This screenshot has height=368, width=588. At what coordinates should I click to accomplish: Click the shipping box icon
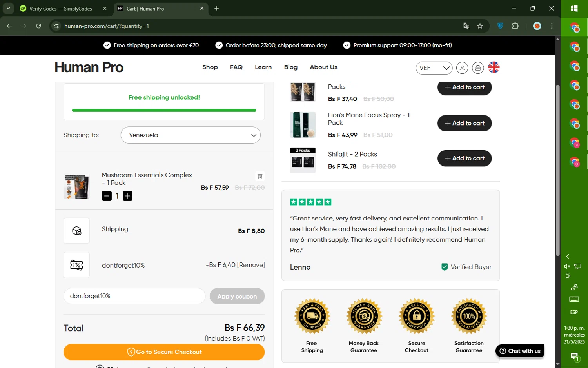[76, 231]
